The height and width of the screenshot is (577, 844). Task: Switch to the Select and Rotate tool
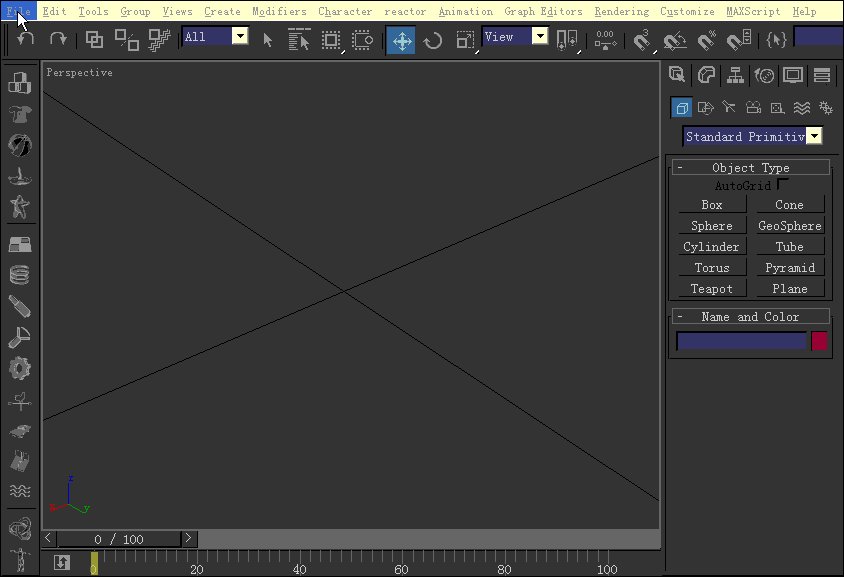433,40
